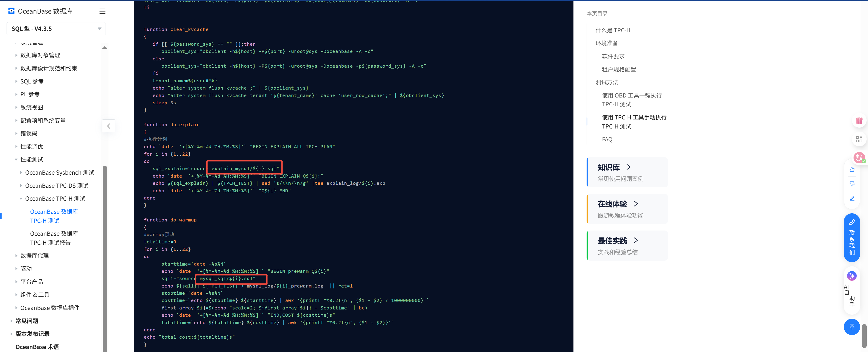Click the 'sleep 3s' code line
The image size is (868, 352).
164,102
